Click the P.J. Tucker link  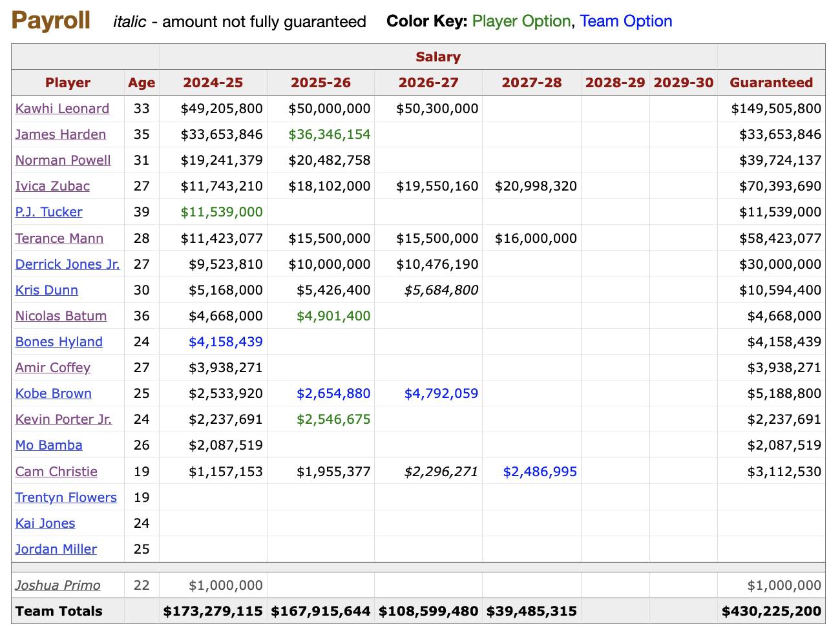click(x=49, y=212)
